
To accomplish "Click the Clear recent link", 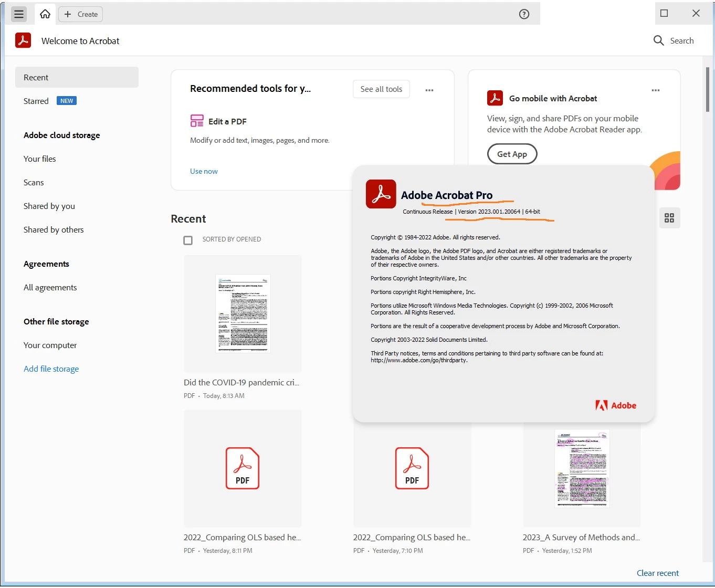I will pos(658,573).
